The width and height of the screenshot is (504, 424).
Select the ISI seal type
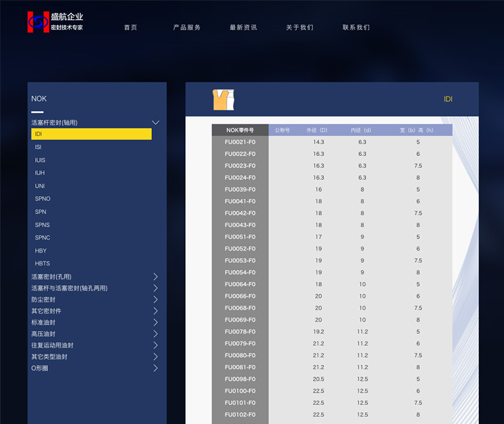tap(39, 147)
